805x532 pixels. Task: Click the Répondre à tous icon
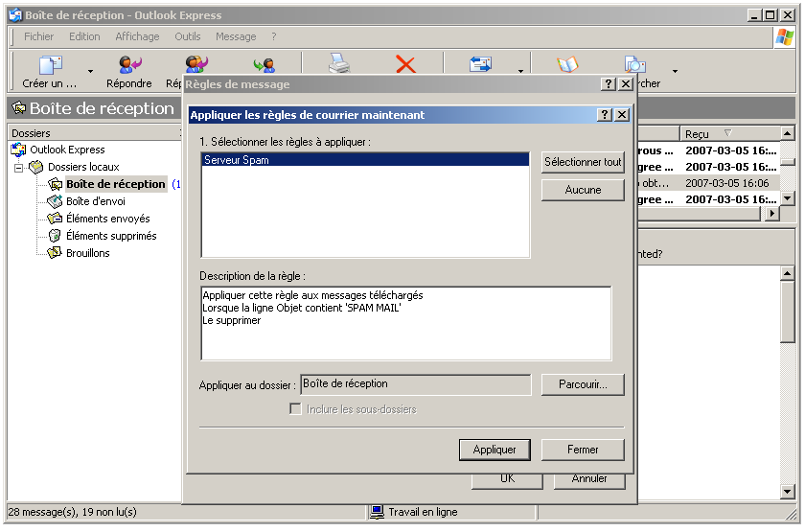click(x=196, y=65)
